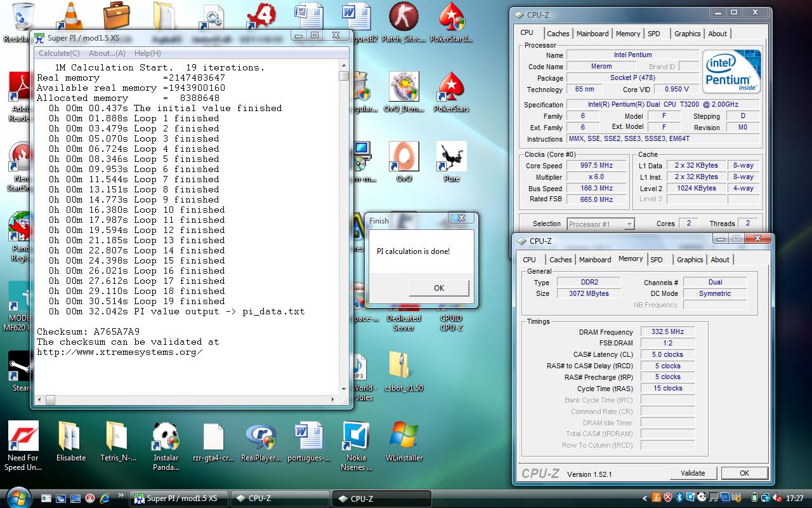Open the Dedicated Server desktop icon

[x=403, y=323]
